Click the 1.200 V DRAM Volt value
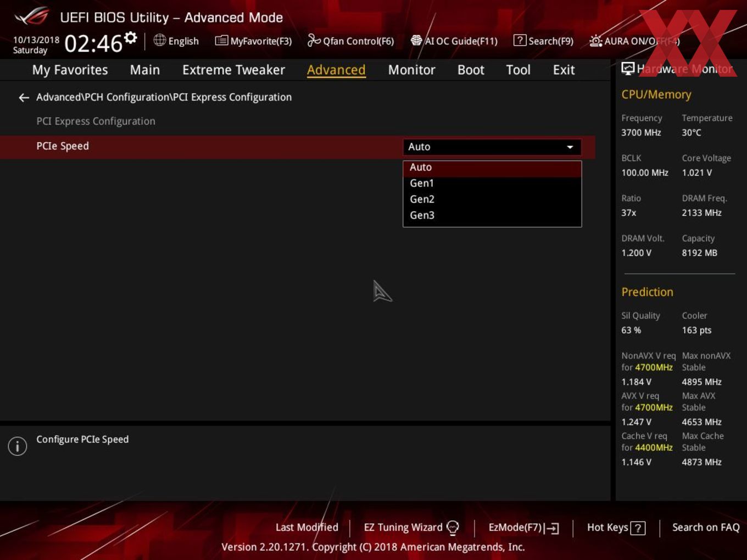 636,253
